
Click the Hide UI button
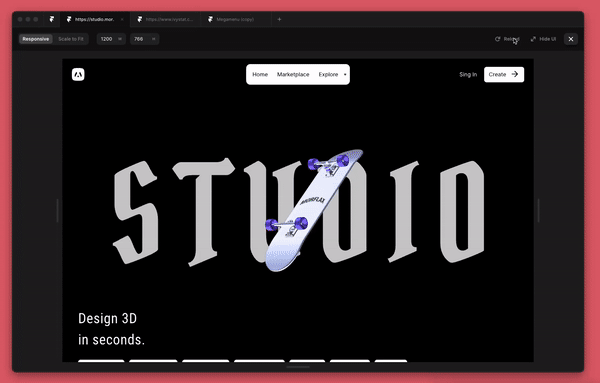point(543,39)
